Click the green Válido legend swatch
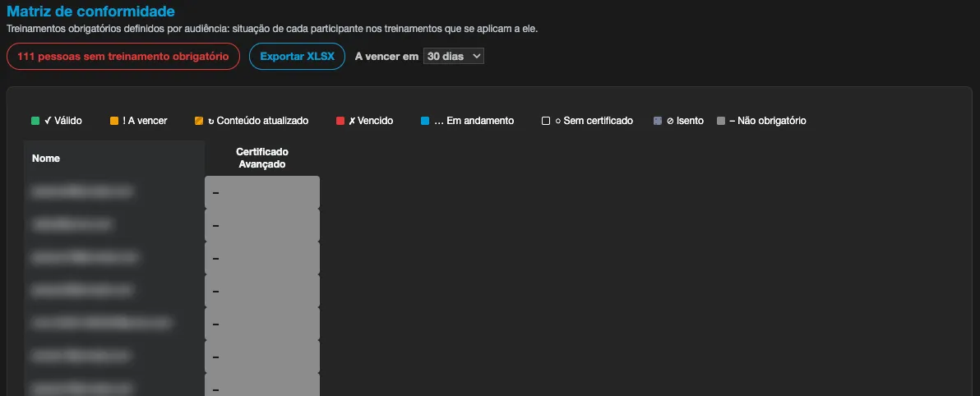Viewport: 980px width, 396px height. click(35, 121)
